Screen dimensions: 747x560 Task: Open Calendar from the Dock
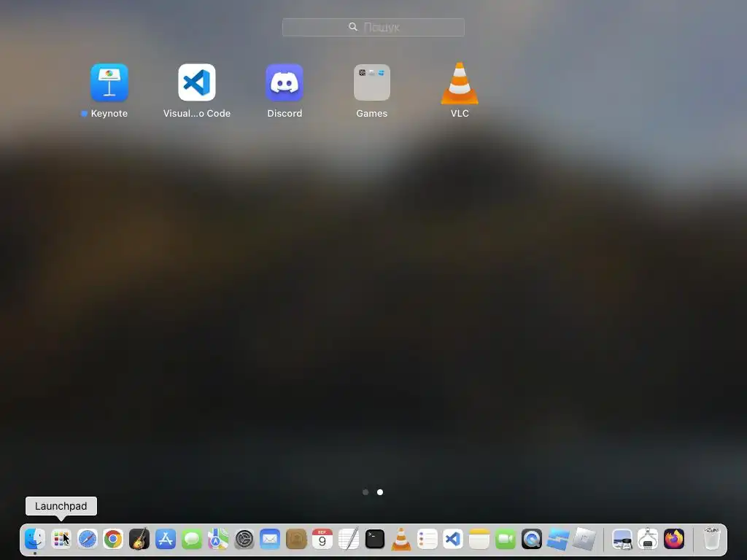coord(322,539)
